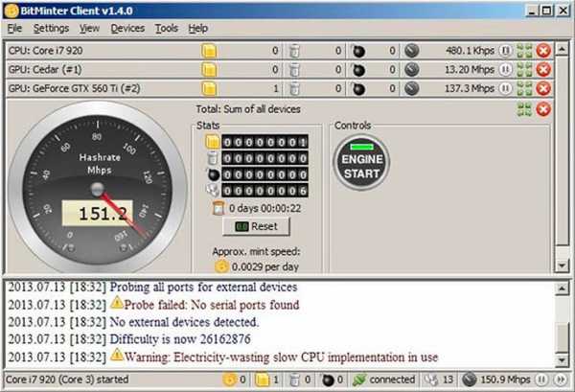Open the Help menu
The width and height of the screenshot is (575, 392).
click(198, 28)
